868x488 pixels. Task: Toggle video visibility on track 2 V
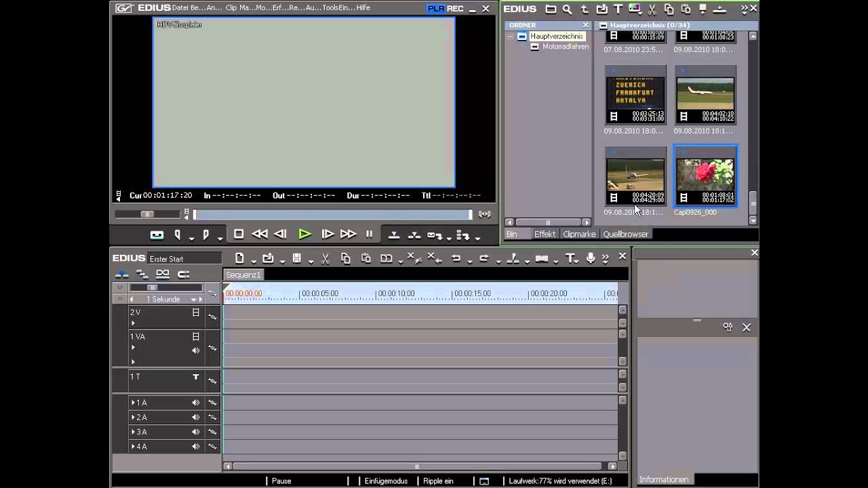click(x=195, y=312)
